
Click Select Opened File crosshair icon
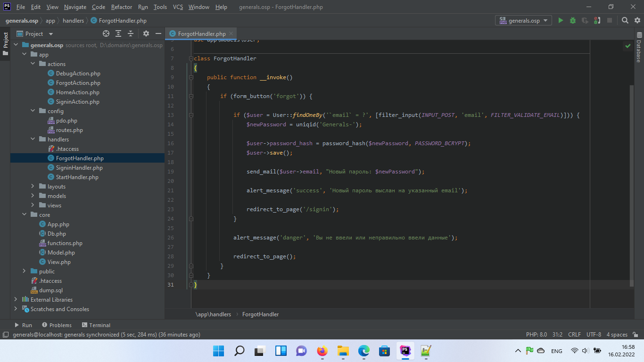pyautogui.click(x=106, y=33)
